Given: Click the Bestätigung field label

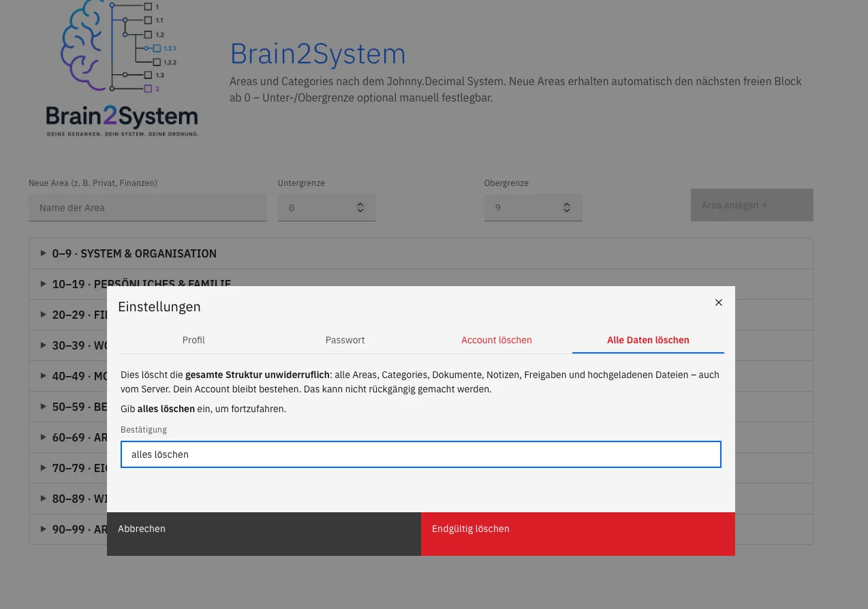Looking at the screenshot, I should pyautogui.click(x=144, y=430).
